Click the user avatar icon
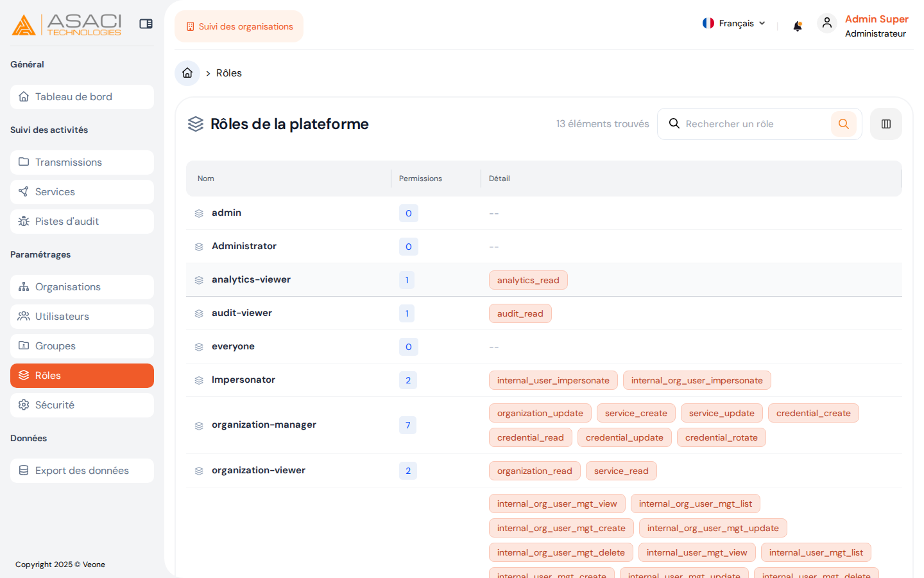The width and height of the screenshot is (924, 578). (827, 23)
